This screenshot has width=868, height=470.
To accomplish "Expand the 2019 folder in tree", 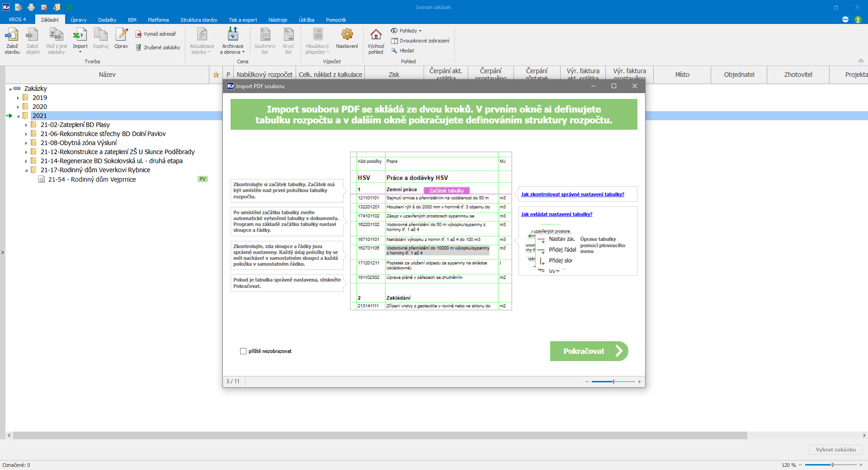I will pos(18,98).
